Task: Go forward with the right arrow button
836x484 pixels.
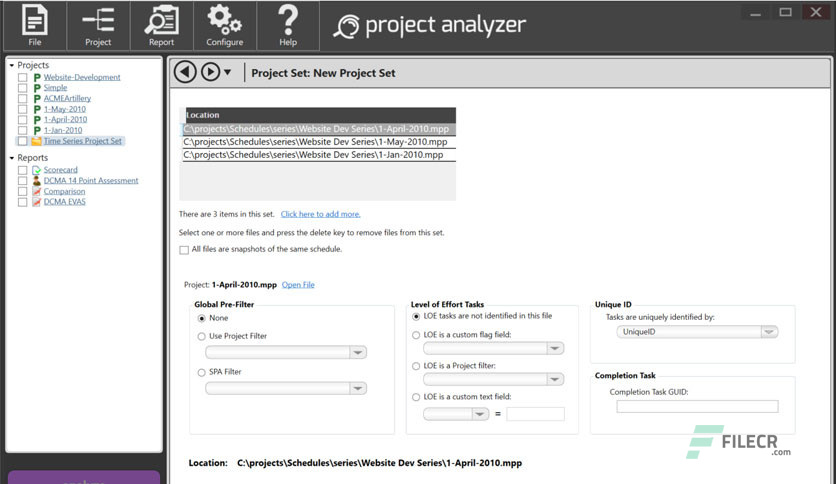Action: [211, 72]
